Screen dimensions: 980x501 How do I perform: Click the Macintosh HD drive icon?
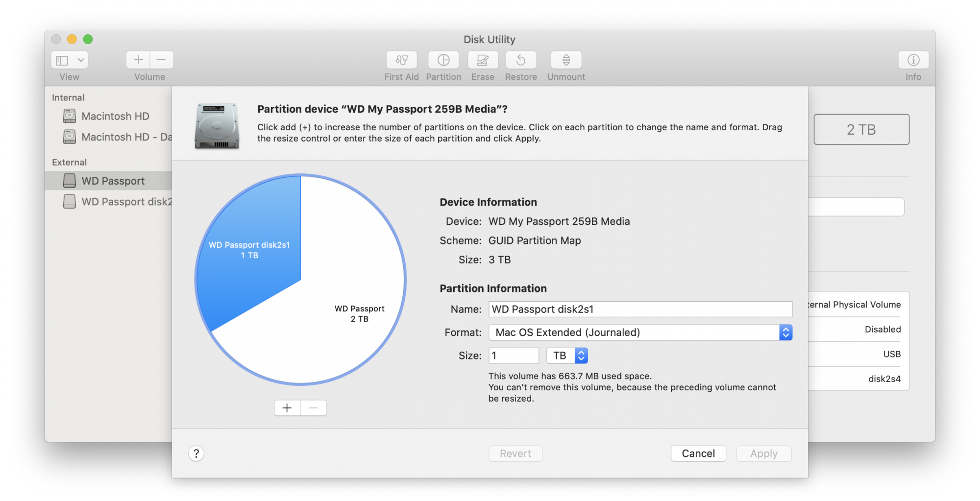pyautogui.click(x=70, y=116)
